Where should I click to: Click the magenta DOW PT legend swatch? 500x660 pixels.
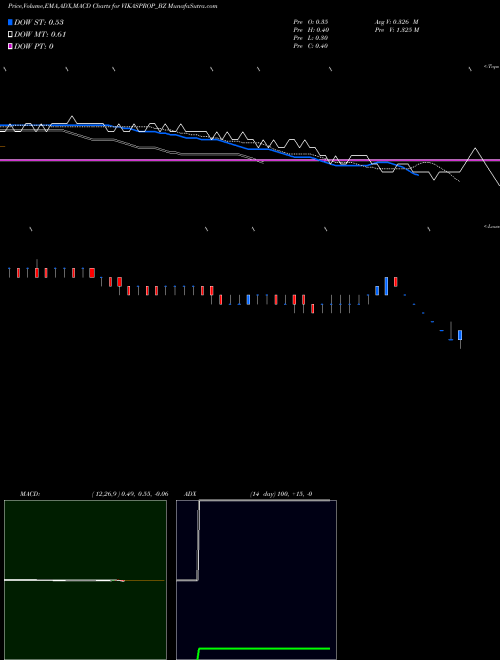(x=11, y=46)
